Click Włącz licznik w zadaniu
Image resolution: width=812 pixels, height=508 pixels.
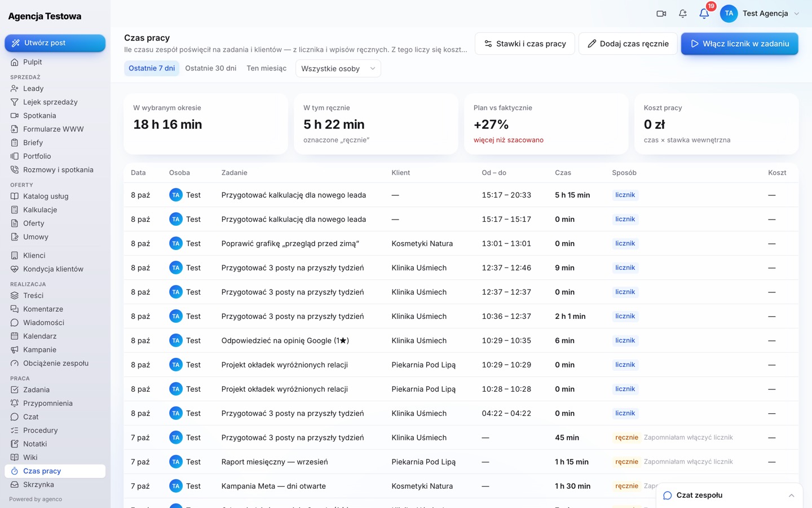740,43
